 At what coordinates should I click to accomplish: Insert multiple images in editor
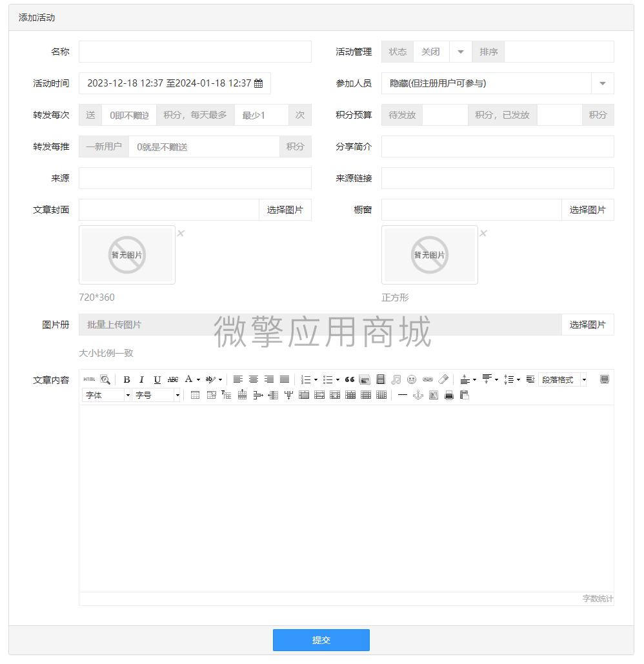pyautogui.click(x=365, y=379)
